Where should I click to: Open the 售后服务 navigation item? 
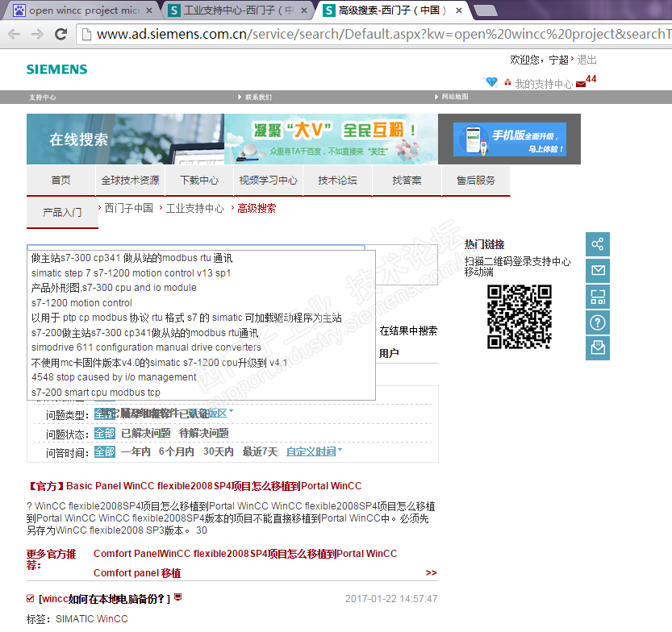[476, 181]
